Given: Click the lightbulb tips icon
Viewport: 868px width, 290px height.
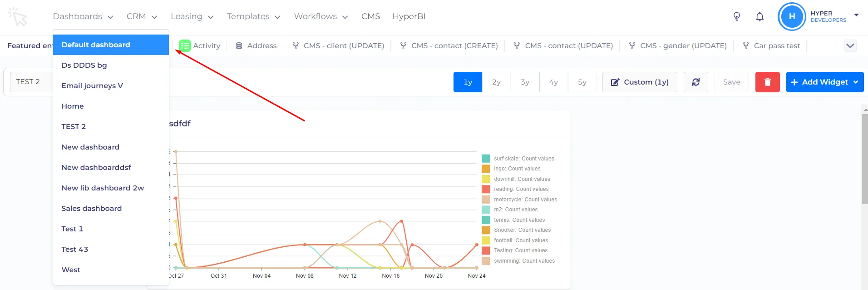Looking at the screenshot, I should coord(737,17).
